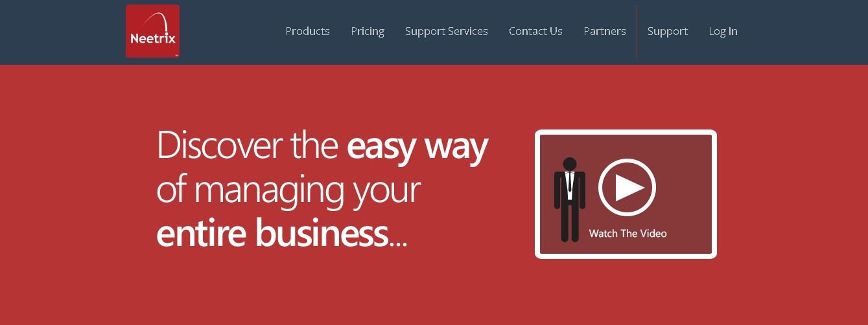The width and height of the screenshot is (868, 325).
Task: Click the Watch The Video caption
Action: (x=628, y=233)
